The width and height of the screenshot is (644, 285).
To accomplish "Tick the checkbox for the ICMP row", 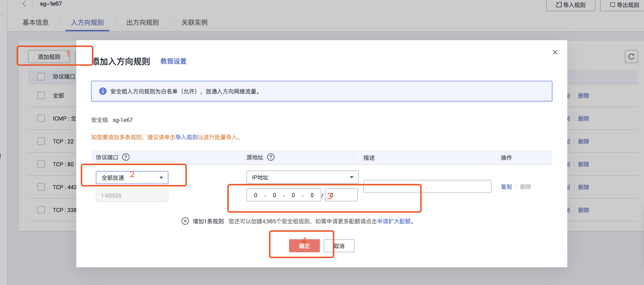I will pos(41,118).
